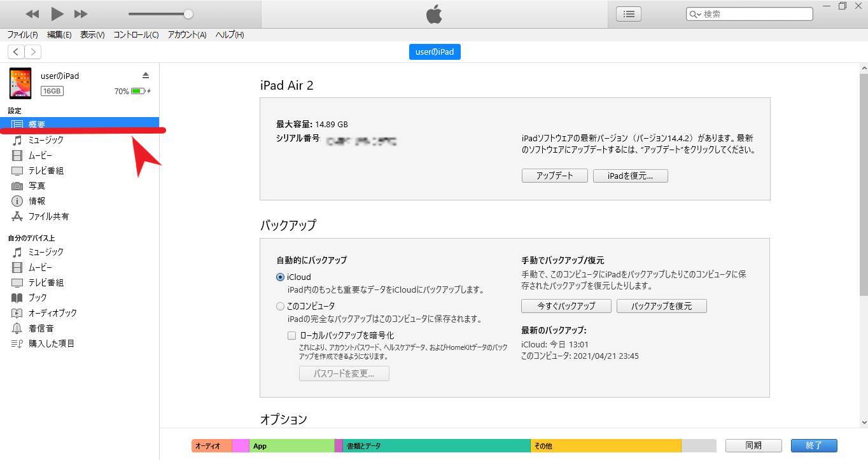Click the テレビ番組 icon under 設定
868x460 pixels.
(x=17, y=171)
